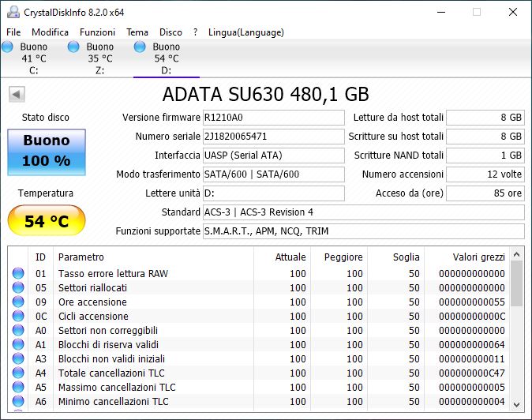Click scrollbar down arrow of SMART table
The width and height of the screenshot is (532, 420).
(x=517, y=404)
